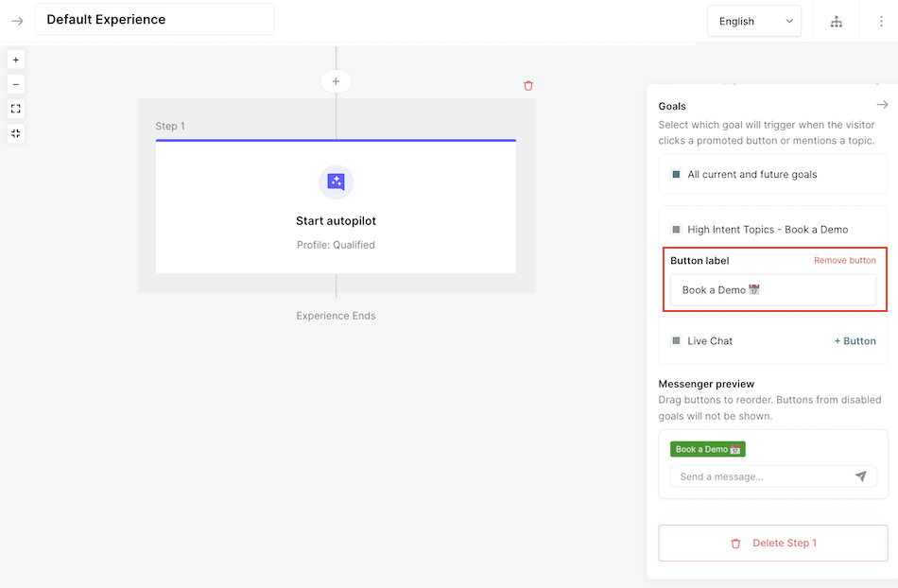The height and width of the screenshot is (588, 898).
Task: Click the Remove button link
Action: [x=845, y=261]
